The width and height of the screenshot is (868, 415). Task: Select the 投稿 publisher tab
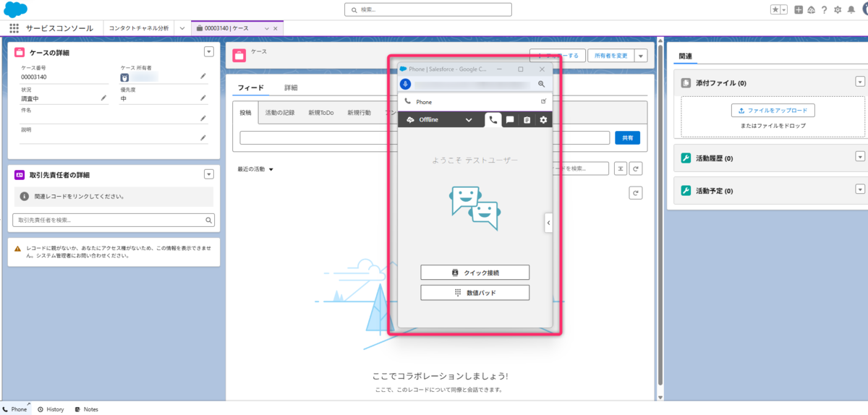[245, 113]
